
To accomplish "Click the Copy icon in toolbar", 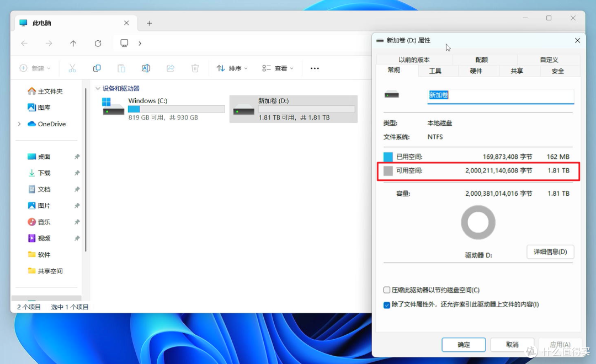I will (97, 68).
